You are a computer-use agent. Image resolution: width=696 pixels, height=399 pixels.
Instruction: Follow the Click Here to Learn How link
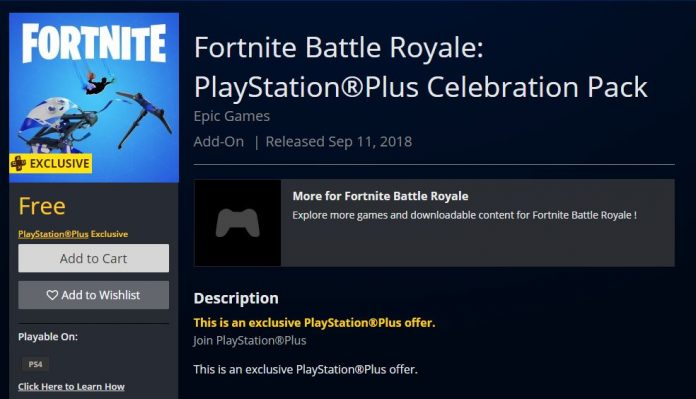[x=71, y=387]
